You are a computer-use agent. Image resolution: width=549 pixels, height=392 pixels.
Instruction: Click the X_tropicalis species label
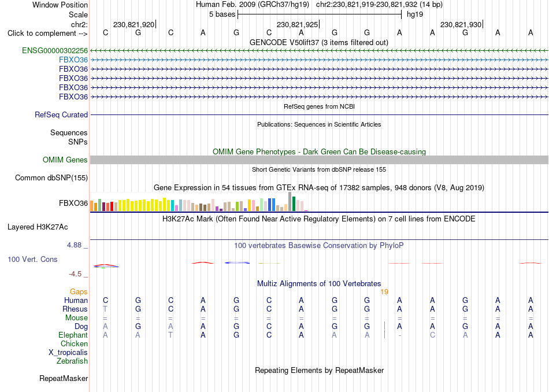click(68, 353)
